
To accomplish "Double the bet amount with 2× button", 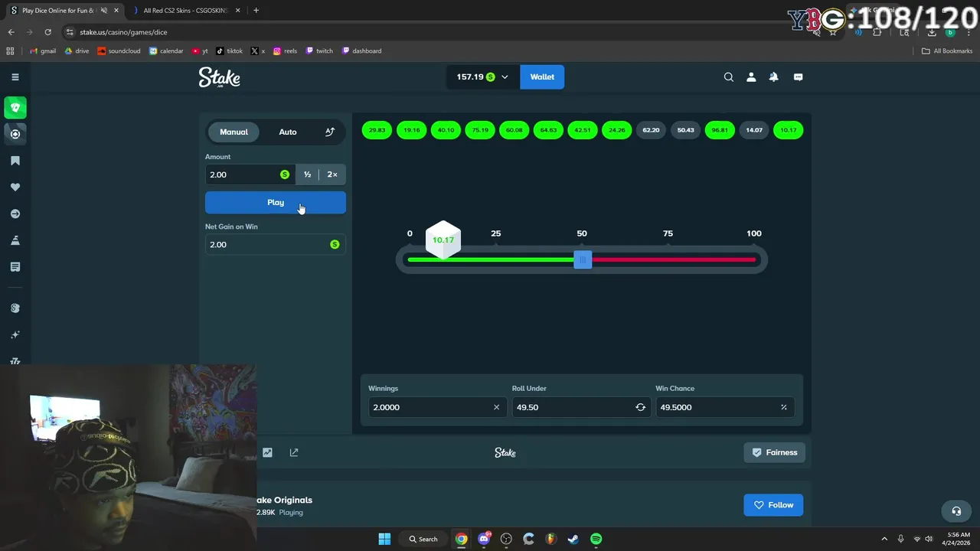I will [332, 174].
